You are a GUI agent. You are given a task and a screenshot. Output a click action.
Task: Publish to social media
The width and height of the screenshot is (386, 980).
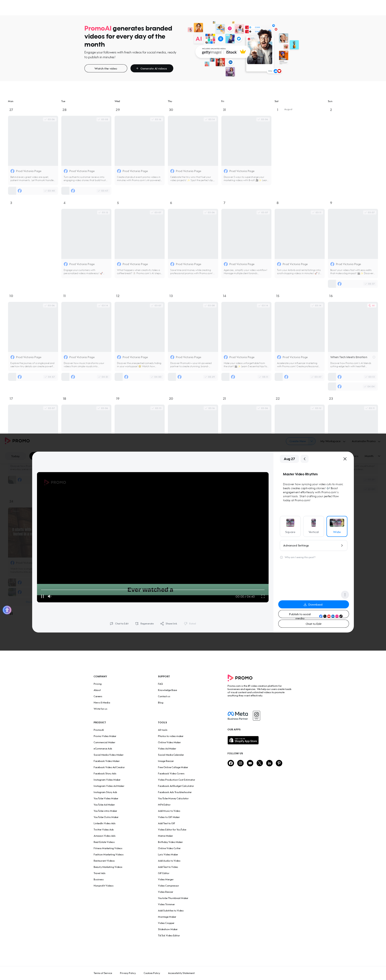pyautogui.click(x=313, y=614)
